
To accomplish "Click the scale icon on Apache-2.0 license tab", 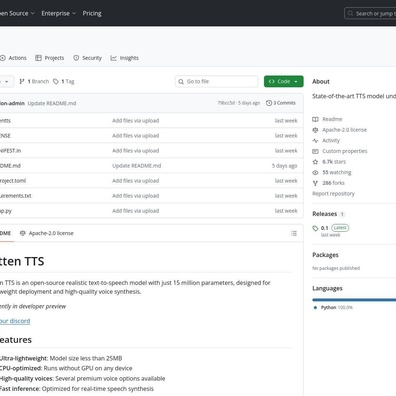I will 23,233.
